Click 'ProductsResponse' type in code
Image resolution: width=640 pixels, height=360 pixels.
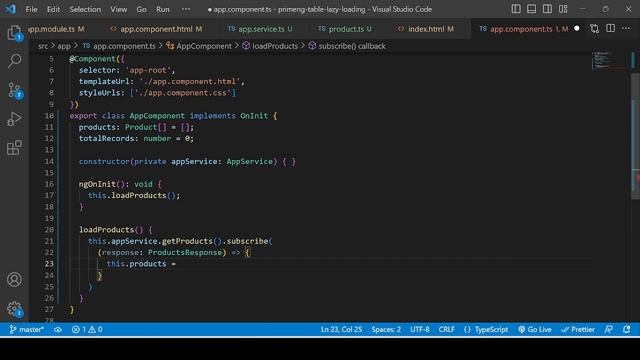[185, 252]
